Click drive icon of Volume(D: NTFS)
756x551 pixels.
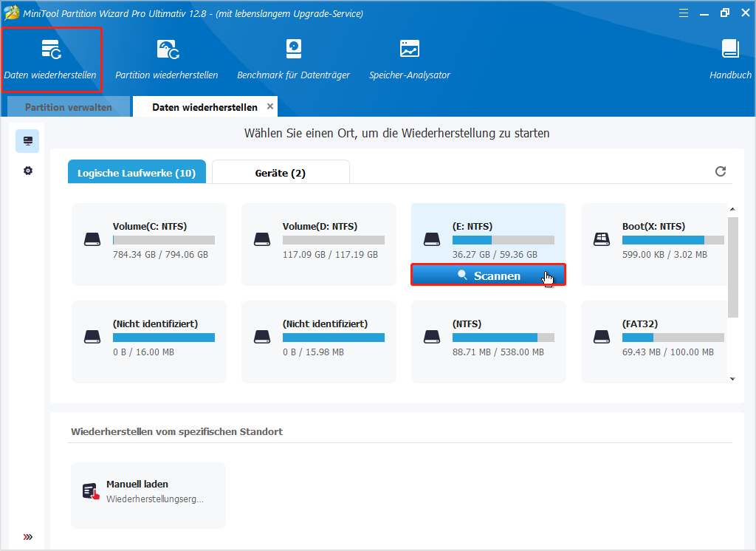tap(262, 239)
